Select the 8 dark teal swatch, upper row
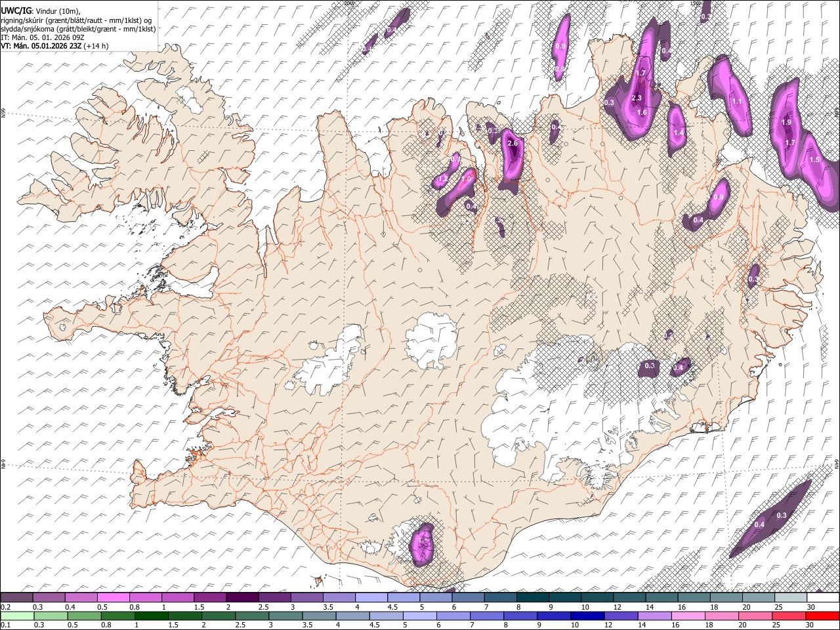 coord(533,598)
